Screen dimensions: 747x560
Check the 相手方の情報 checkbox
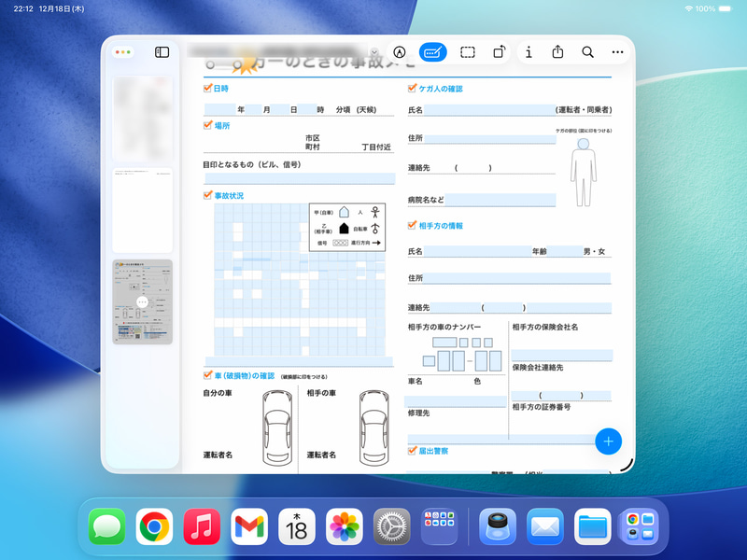(x=411, y=224)
